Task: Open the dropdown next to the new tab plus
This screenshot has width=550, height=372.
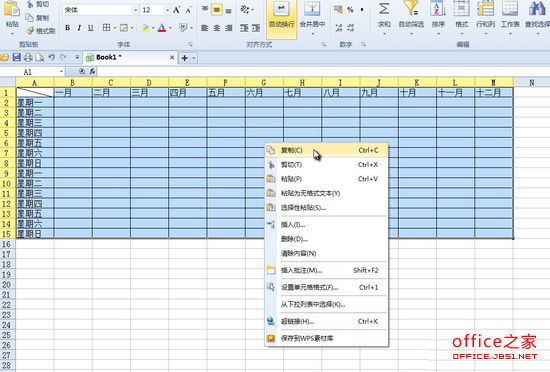Action: pos(194,58)
